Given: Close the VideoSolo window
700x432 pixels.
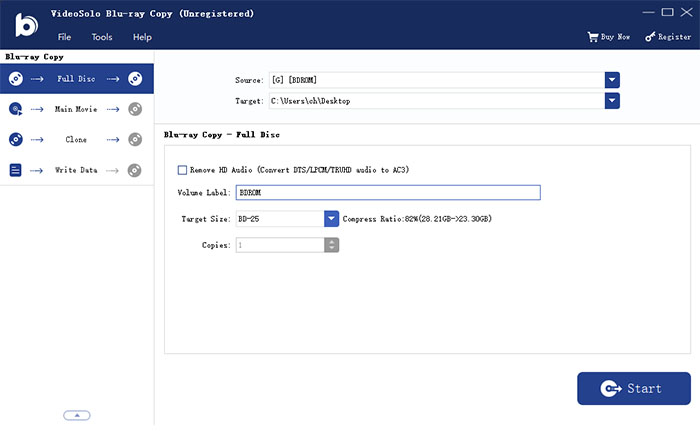Looking at the screenshot, I should point(687,12).
